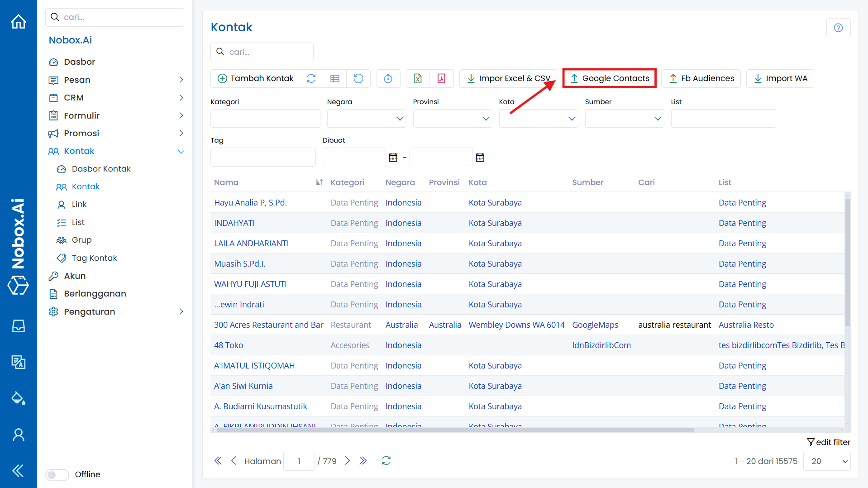
Task: Toggle the Nama column sort order
Action: pos(319,182)
